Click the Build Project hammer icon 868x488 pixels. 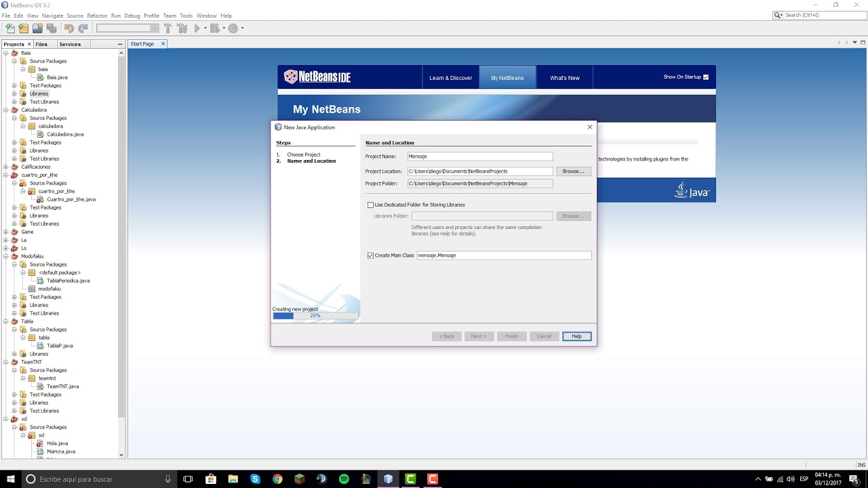coord(167,28)
